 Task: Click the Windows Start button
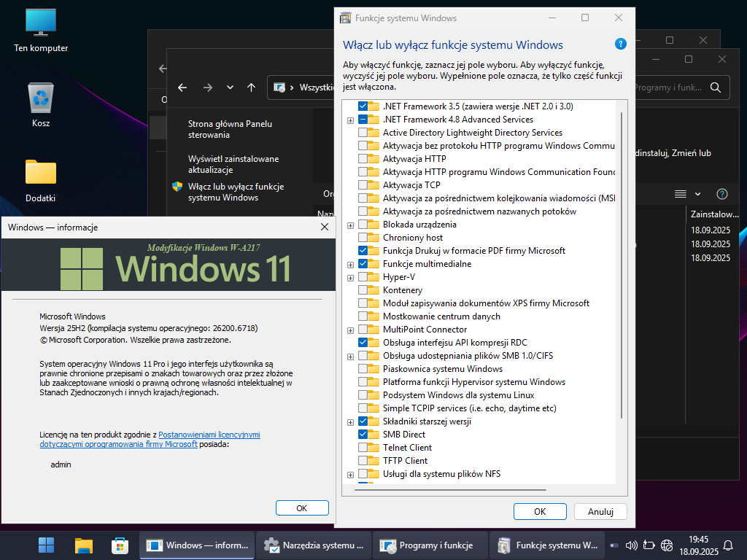pyautogui.click(x=46, y=545)
